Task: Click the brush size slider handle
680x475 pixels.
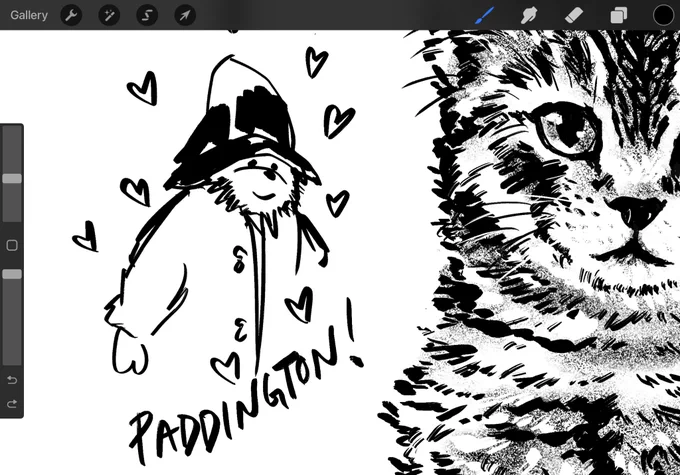Action: pos(12,178)
